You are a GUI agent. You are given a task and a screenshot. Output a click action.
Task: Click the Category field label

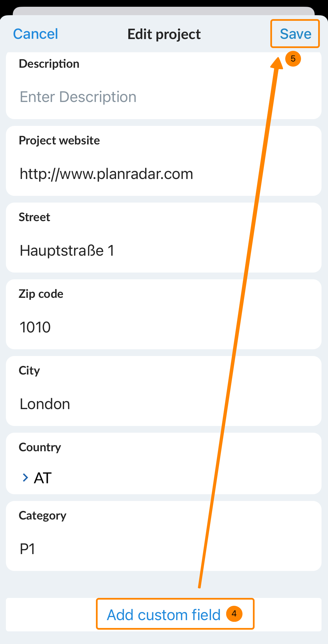pyautogui.click(x=42, y=516)
